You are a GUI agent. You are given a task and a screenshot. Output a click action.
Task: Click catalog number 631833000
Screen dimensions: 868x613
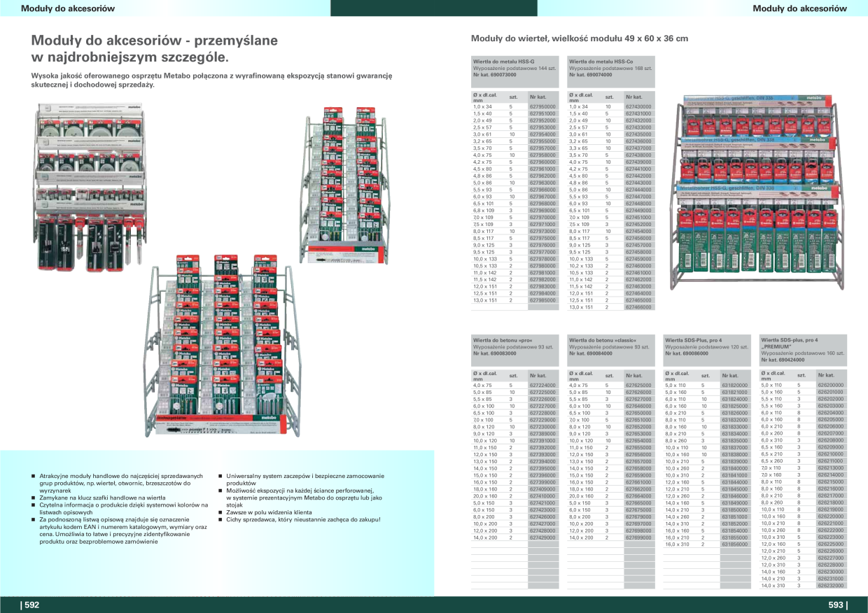[734, 427]
